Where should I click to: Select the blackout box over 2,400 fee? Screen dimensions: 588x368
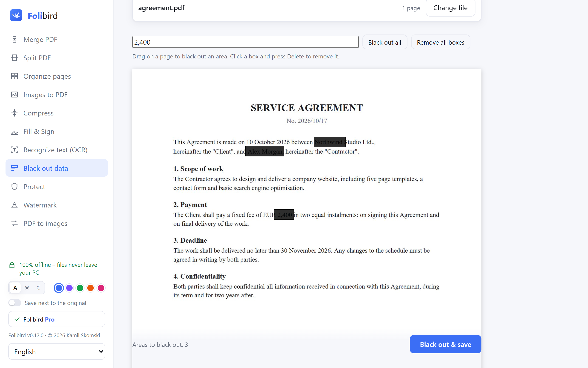pyautogui.click(x=284, y=215)
